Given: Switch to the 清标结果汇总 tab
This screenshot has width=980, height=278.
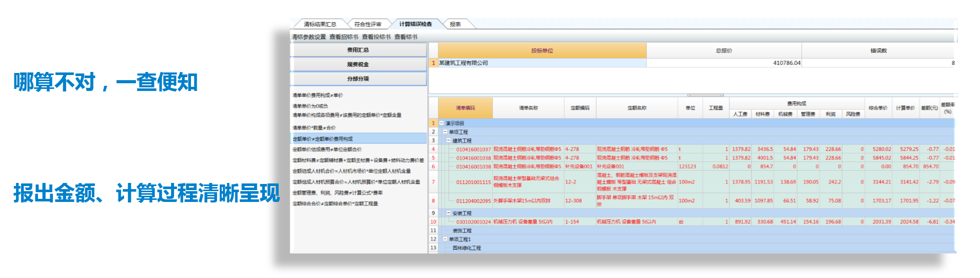Looking at the screenshot, I should click(x=319, y=24).
